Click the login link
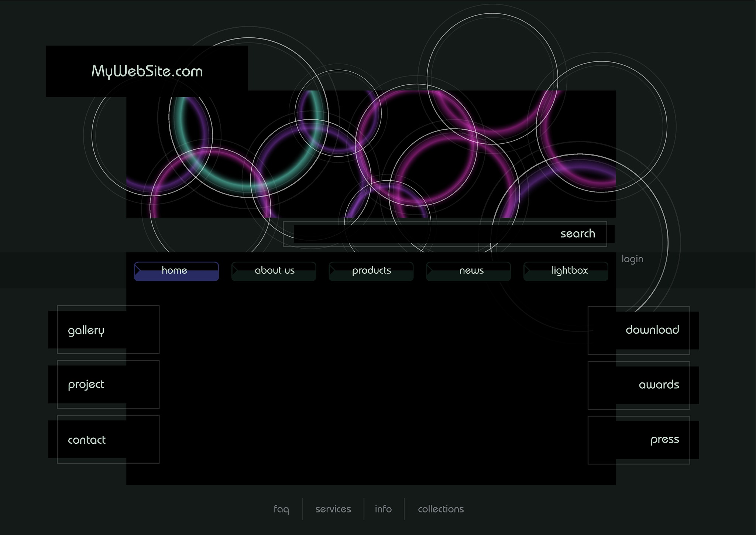This screenshot has width=756, height=535. 632,259
